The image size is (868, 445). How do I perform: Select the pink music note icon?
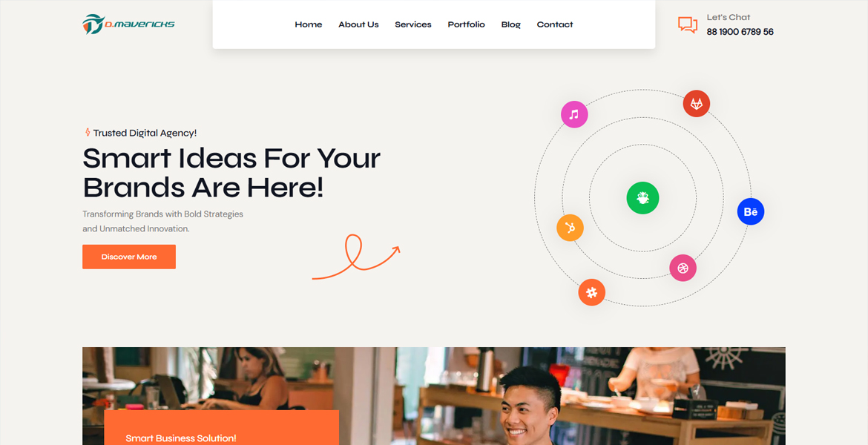click(x=574, y=114)
